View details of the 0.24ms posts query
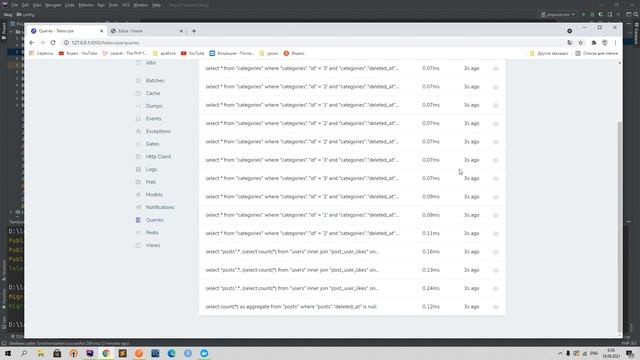 pyautogui.click(x=496, y=289)
